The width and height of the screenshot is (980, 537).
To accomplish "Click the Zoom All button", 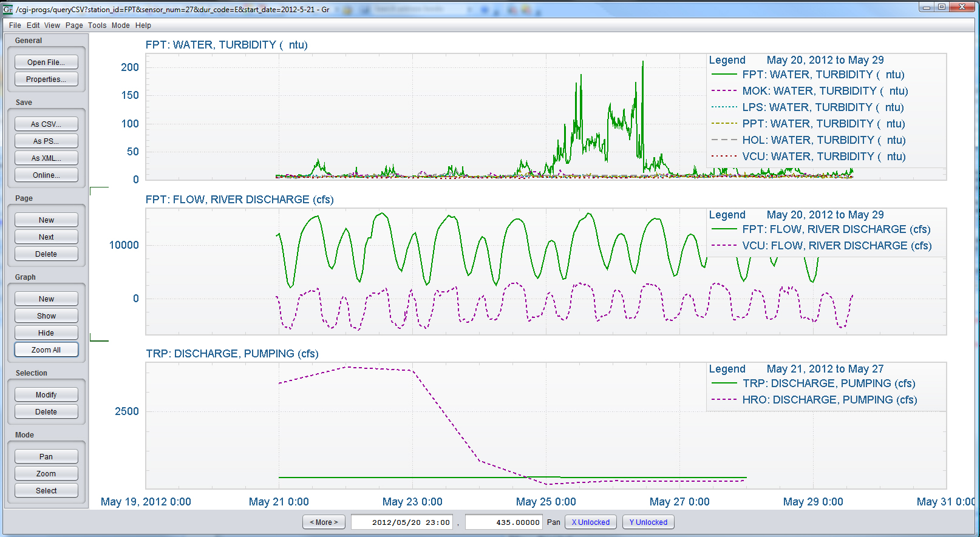I will (x=46, y=350).
